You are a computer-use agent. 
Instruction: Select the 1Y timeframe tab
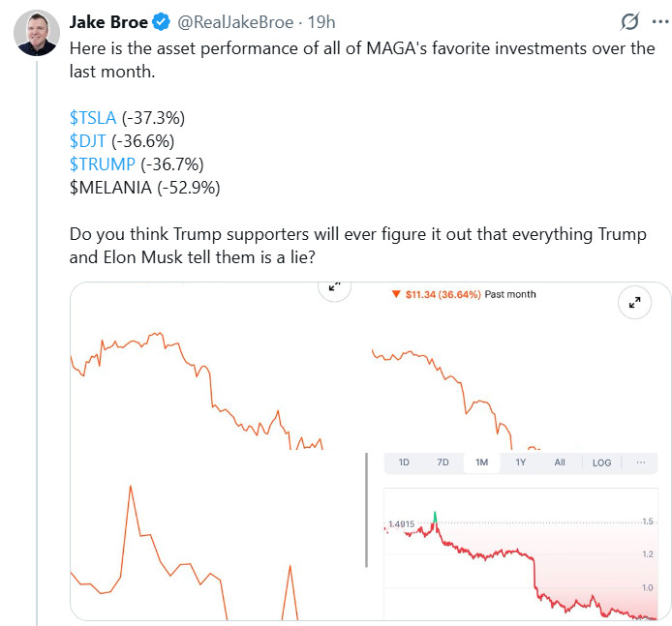[x=520, y=462]
